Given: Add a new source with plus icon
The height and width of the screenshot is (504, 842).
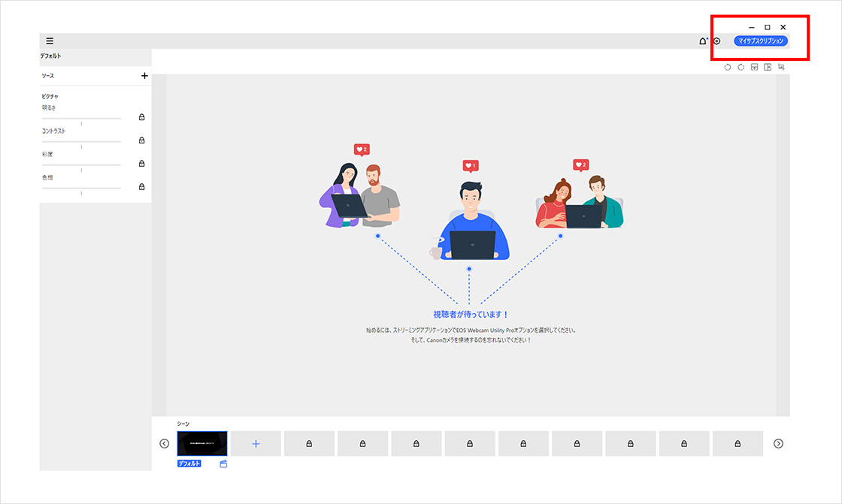Looking at the screenshot, I should click(x=144, y=76).
